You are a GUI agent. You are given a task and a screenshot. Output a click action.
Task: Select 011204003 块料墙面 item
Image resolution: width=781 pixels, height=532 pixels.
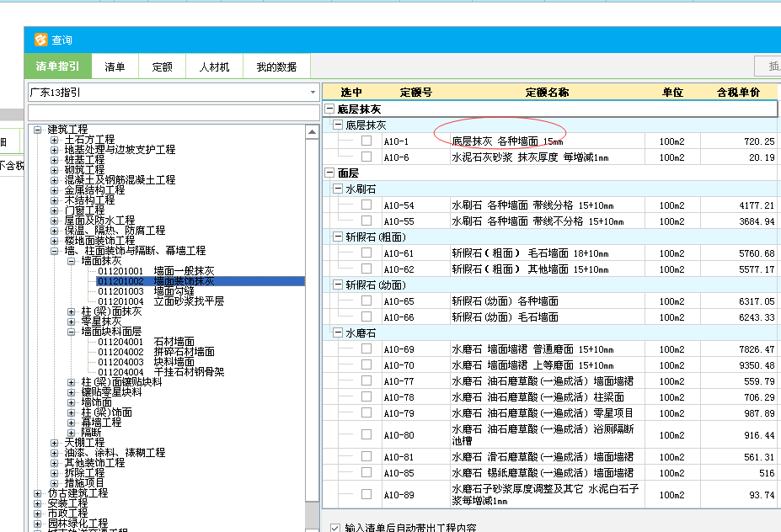point(146,362)
